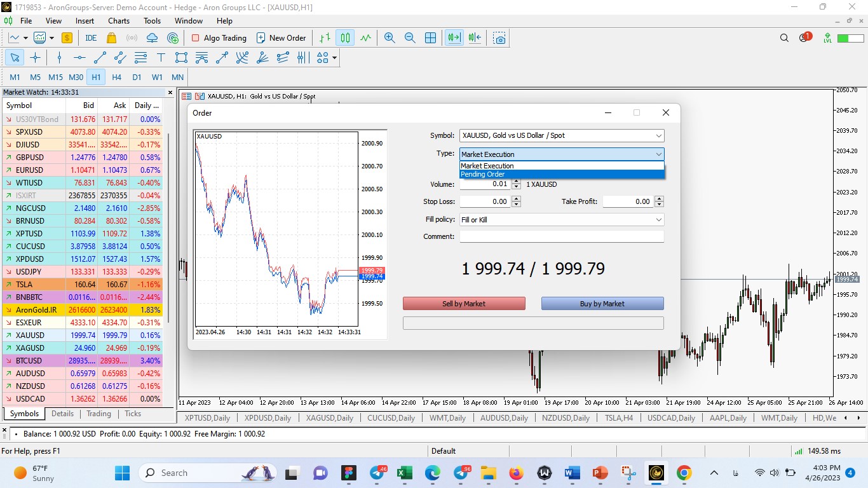
Task: Zoom in the chart with magnifier plus
Action: point(390,38)
